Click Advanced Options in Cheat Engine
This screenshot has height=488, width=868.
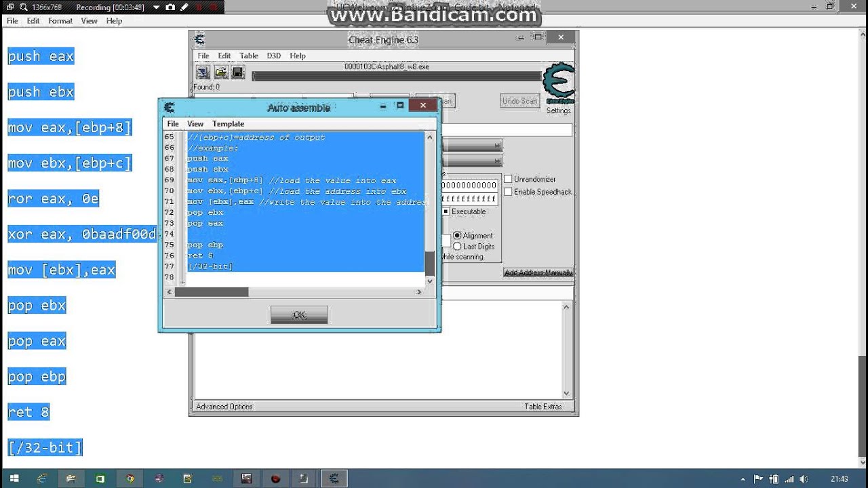pyautogui.click(x=224, y=407)
